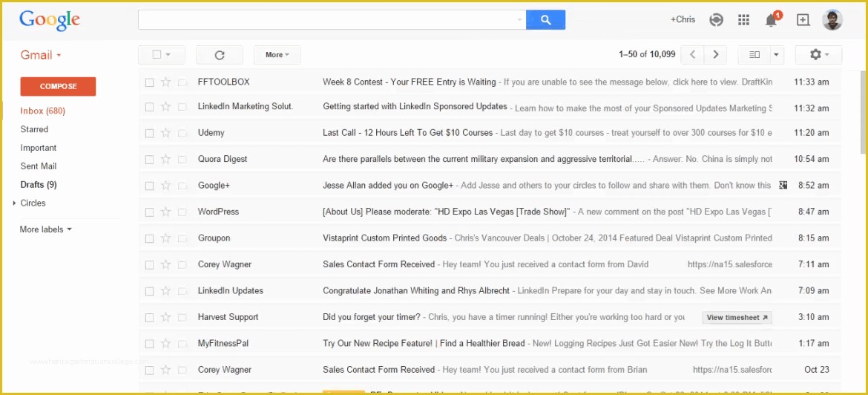This screenshot has height=395, width=868.
Task: Click the Google logo
Action: (50, 21)
